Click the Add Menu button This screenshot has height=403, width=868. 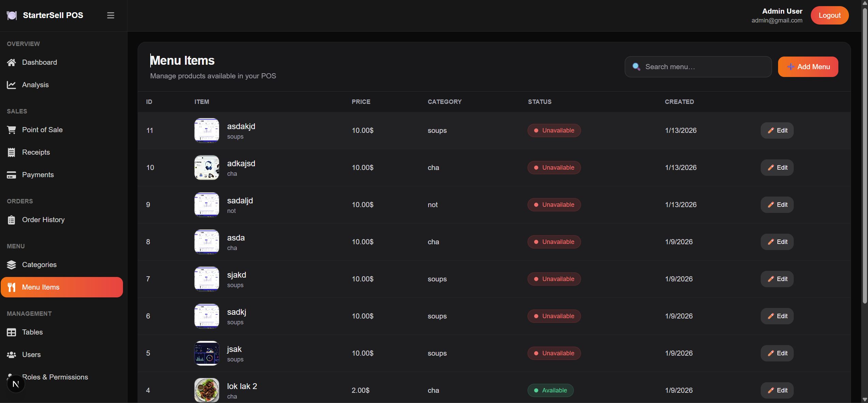(x=808, y=67)
